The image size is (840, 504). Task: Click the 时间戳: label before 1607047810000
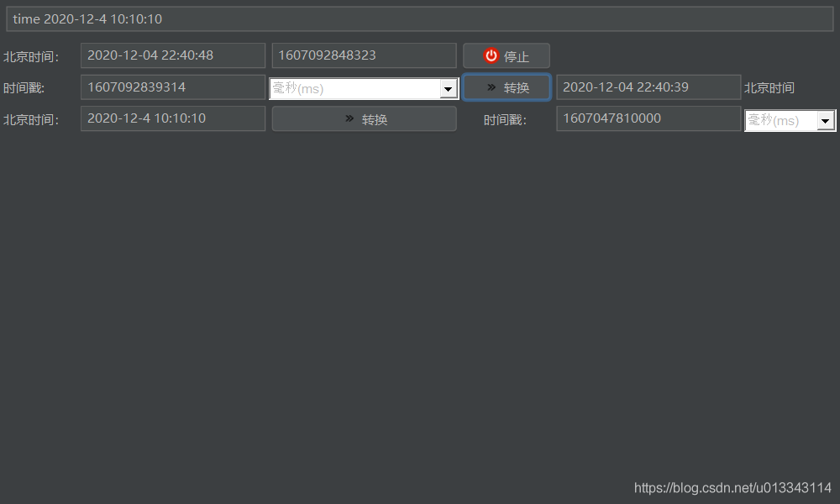coord(505,120)
